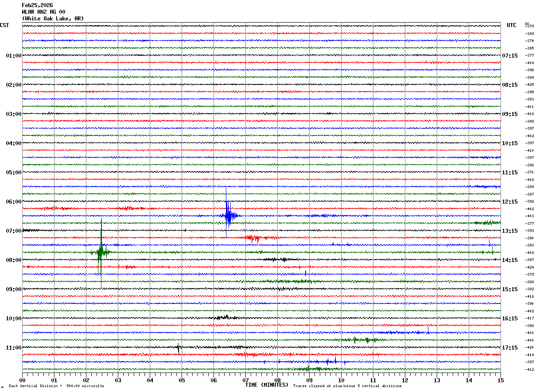Viewport: 536px width, 392px height.
Task: Click the 11:00 CST time label
Action: pyautogui.click(x=13, y=348)
